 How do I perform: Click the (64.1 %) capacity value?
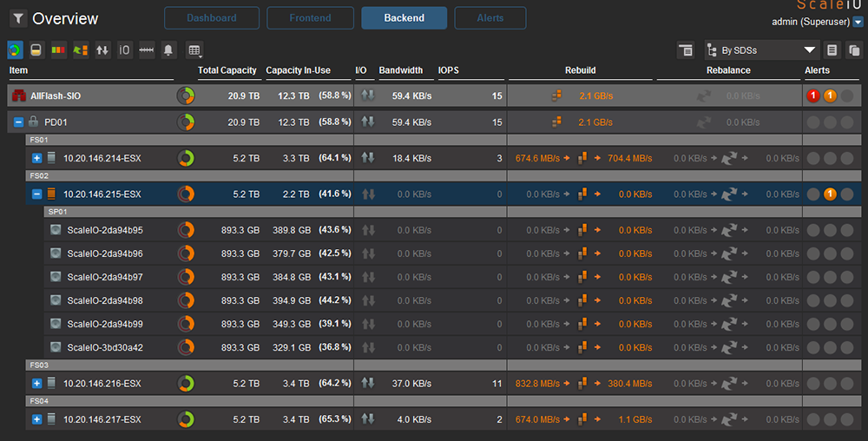[x=335, y=158]
